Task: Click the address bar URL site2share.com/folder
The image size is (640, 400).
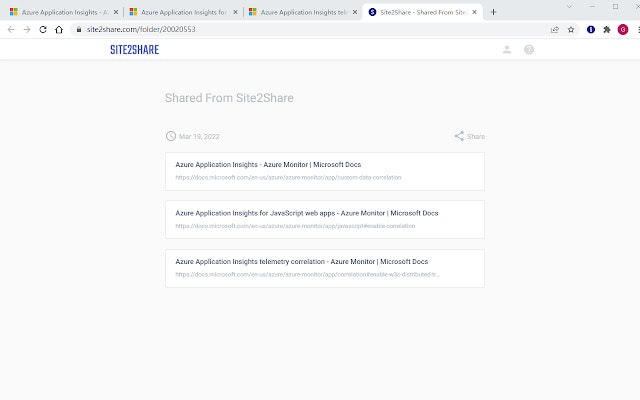Action: tap(141, 29)
